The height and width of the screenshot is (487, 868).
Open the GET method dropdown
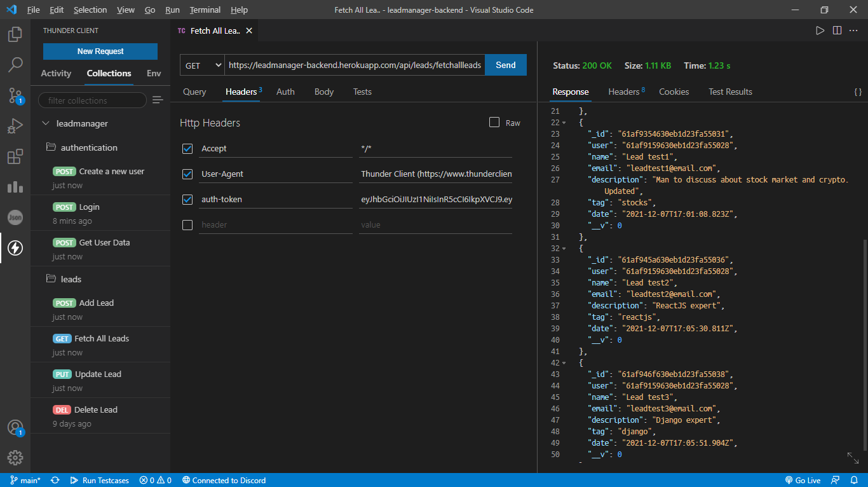point(202,65)
